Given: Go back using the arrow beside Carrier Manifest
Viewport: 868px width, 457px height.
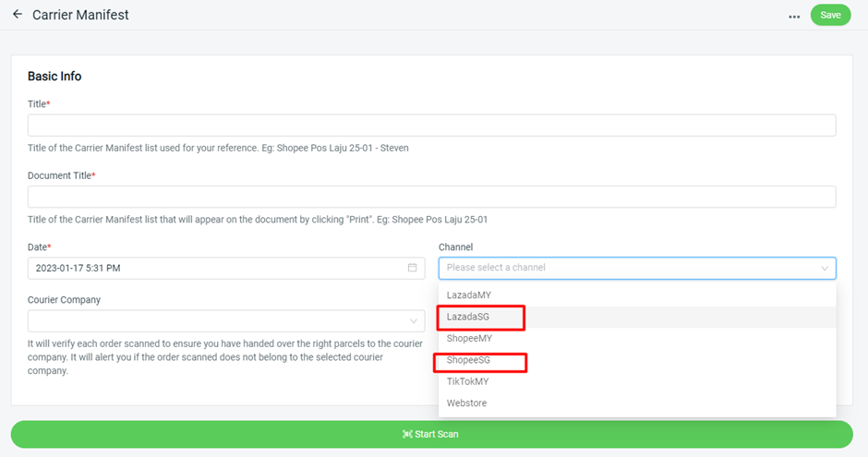Looking at the screenshot, I should pos(18,15).
